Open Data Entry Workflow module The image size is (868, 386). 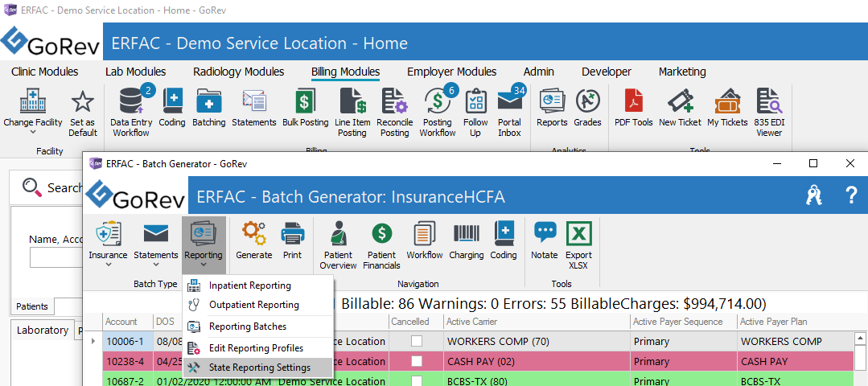tap(131, 113)
